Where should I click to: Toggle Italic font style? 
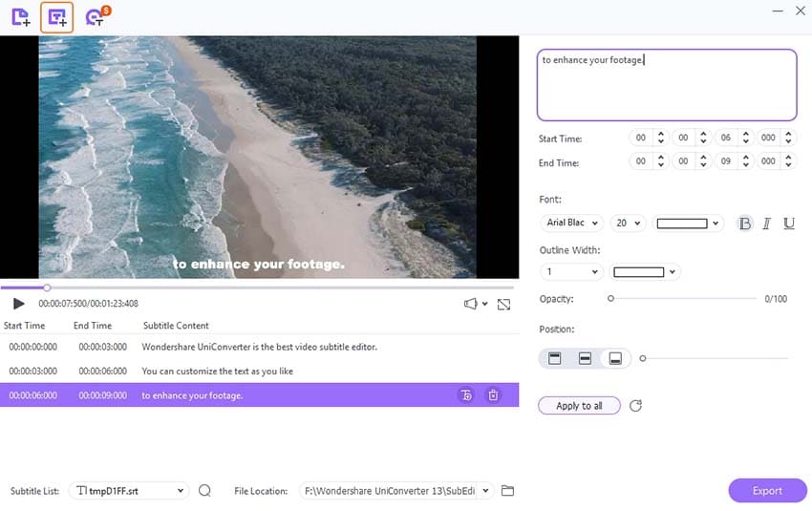[x=766, y=224]
